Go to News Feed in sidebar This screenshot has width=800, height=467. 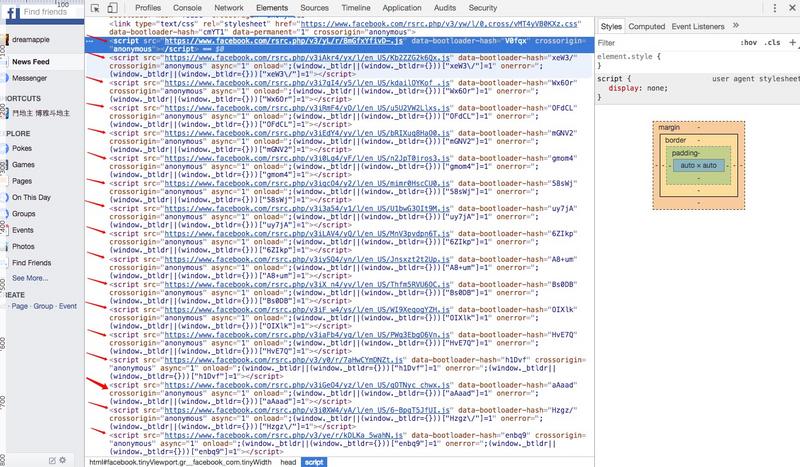click(31, 61)
